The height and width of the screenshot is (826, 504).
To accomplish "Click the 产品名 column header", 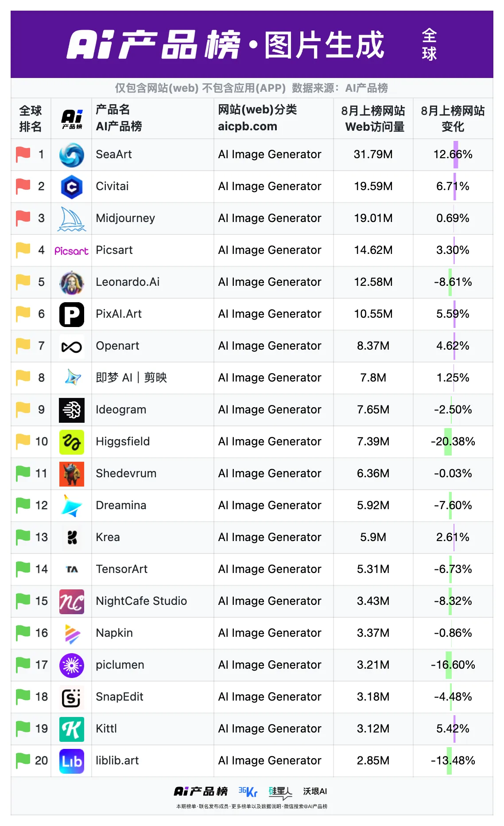I will [113, 110].
